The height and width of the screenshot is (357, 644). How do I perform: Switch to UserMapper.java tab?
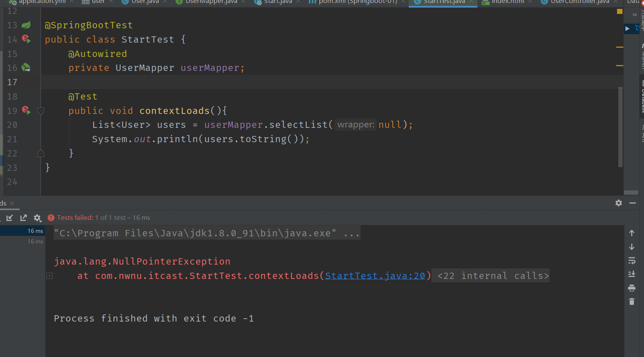click(x=211, y=2)
